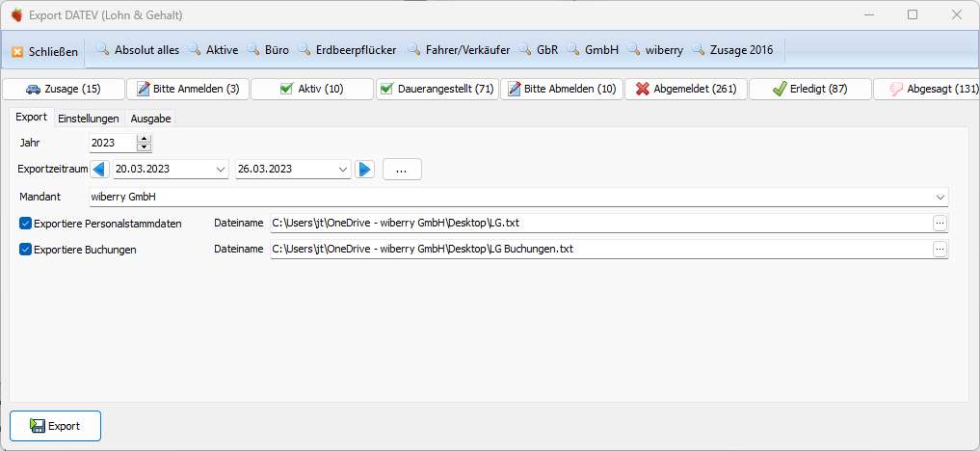The width and height of the screenshot is (980, 451).
Task: Decrease the Jahr value with down arrow
Action: click(145, 147)
